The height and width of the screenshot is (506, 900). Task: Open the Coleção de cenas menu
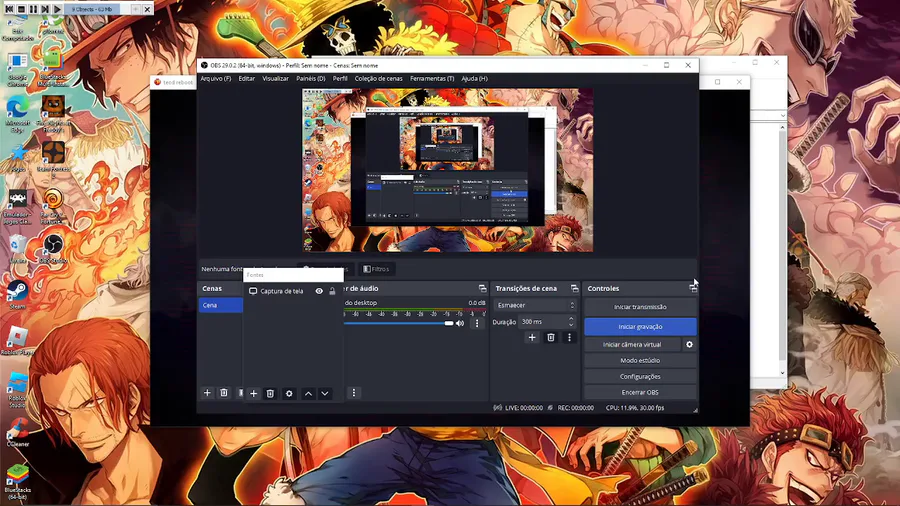[x=378, y=79]
